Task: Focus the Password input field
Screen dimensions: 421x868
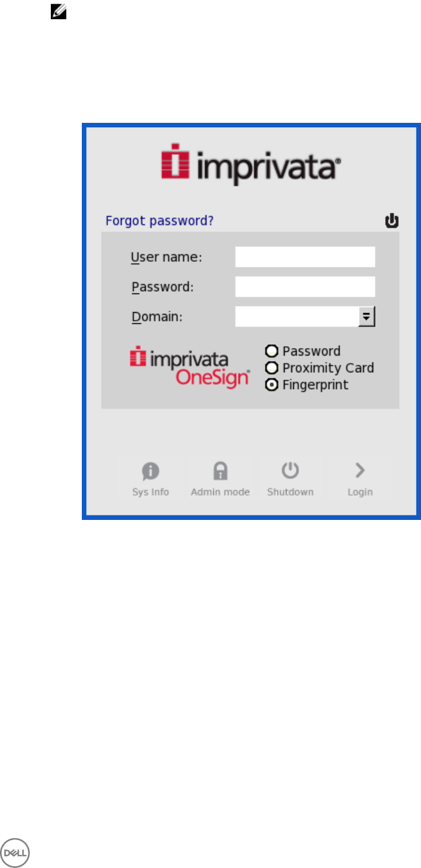Action: click(305, 287)
